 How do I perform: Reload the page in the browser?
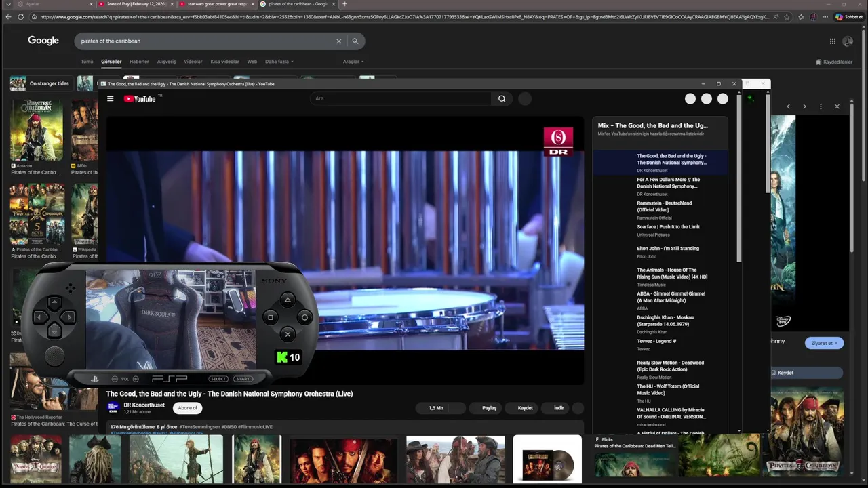[21, 17]
